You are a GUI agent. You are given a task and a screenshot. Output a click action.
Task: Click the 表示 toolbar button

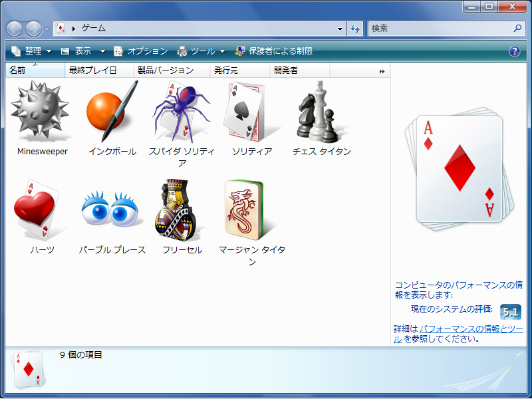click(x=76, y=51)
